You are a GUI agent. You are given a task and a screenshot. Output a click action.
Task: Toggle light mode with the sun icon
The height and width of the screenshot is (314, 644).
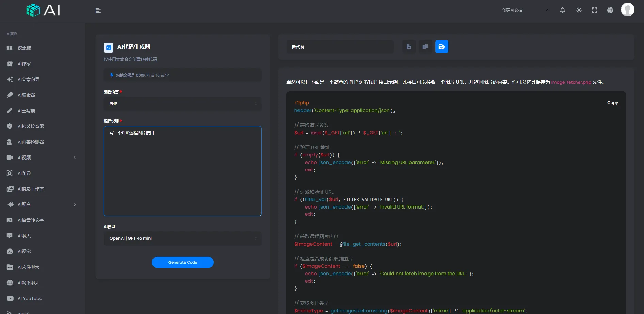pyautogui.click(x=578, y=10)
